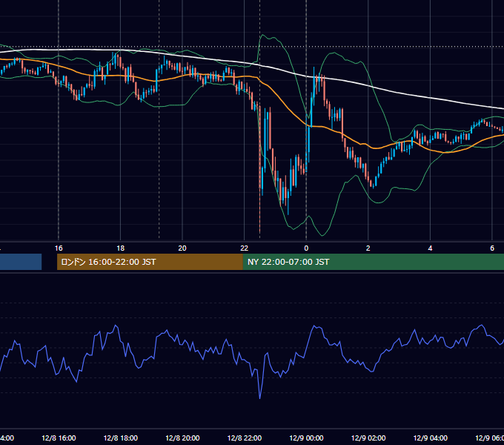The image size is (504, 445).
Task: Click hour label 6 on the price chart axis
Action: click(492, 248)
